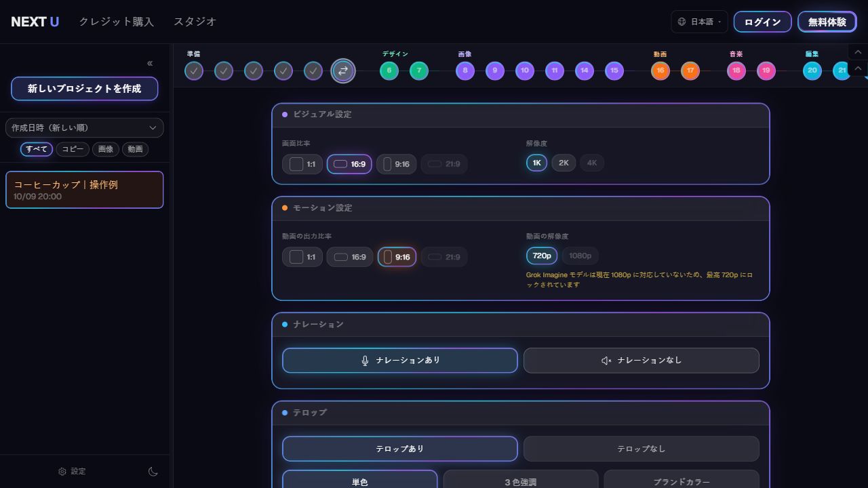The height and width of the screenshot is (488, 868).
Task: Choose 1:1 ratio in ビジュアル設定
Action: tap(302, 164)
